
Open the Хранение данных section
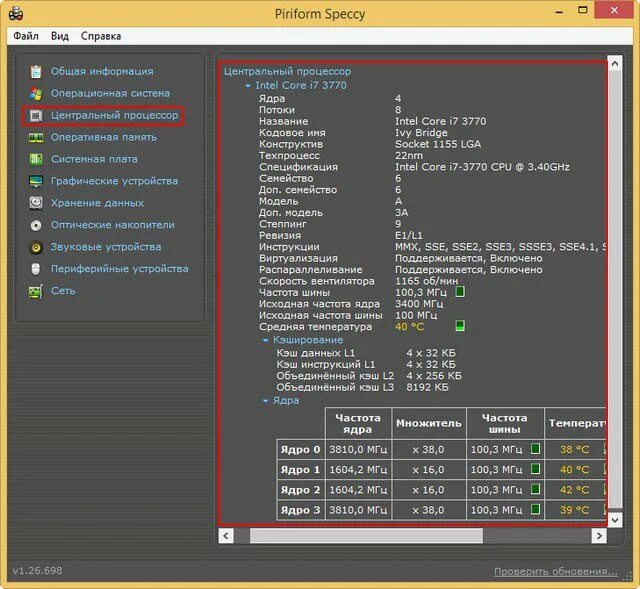coord(97,203)
